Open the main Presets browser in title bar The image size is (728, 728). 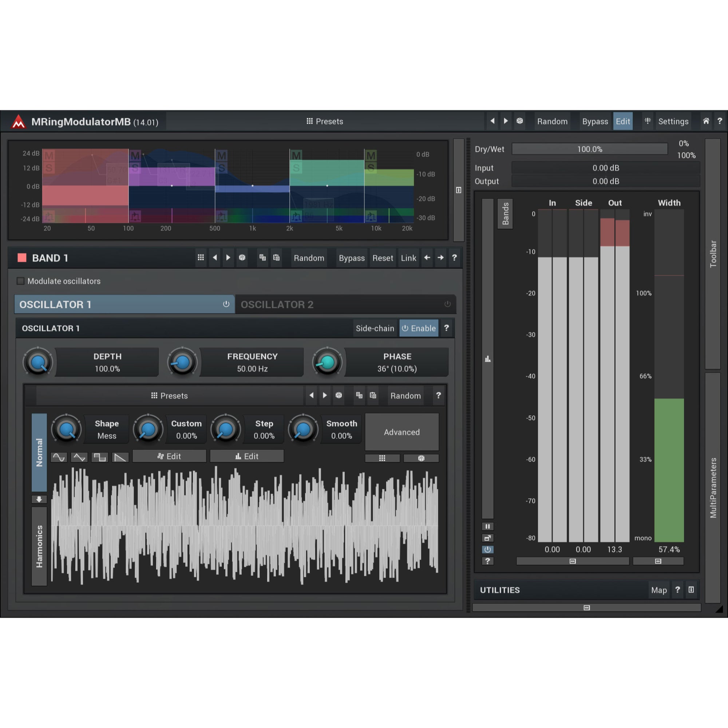325,121
